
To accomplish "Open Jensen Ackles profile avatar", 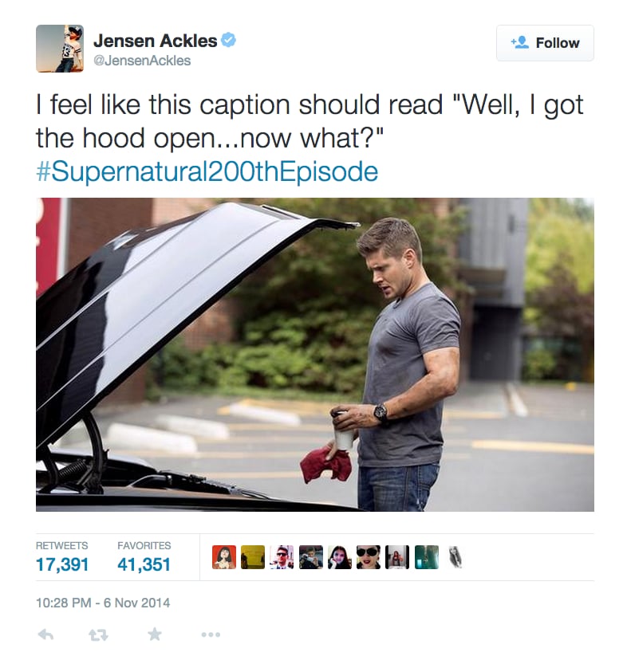I will pos(60,49).
